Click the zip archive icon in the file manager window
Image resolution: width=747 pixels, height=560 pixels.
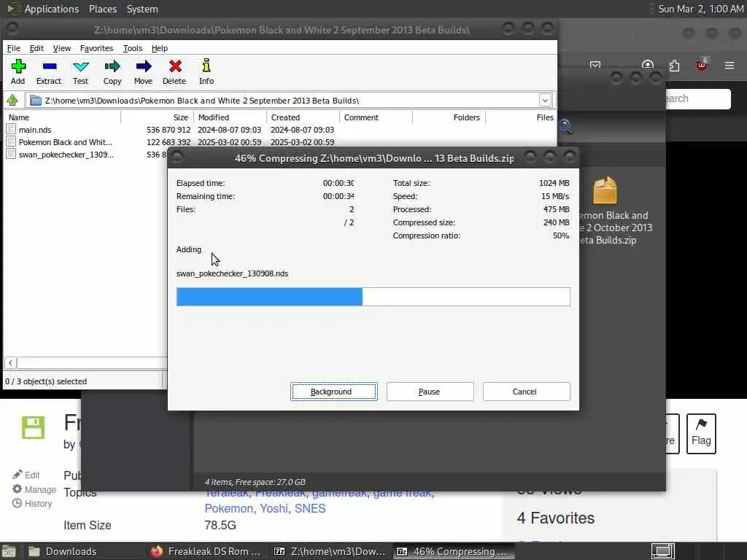click(605, 190)
